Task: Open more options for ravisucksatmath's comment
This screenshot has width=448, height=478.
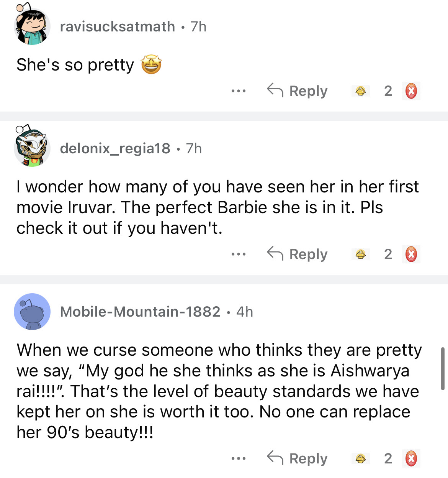Action: [x=238, y=91]
